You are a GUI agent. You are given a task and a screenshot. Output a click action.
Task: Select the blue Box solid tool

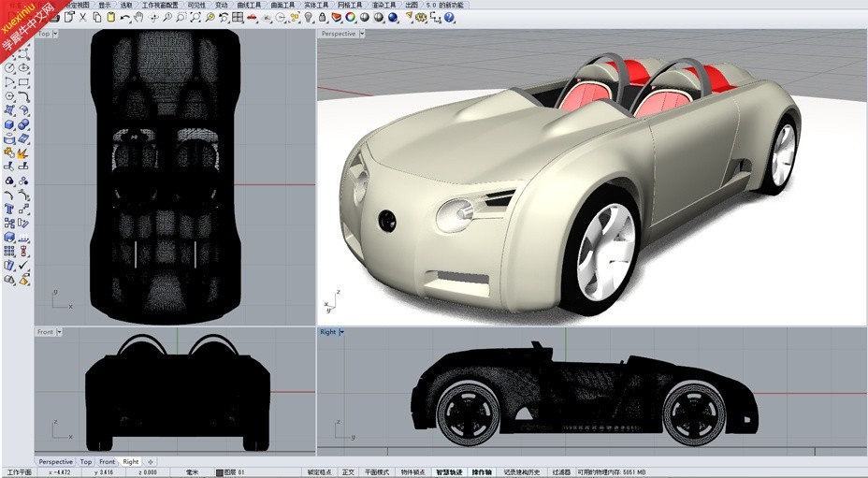9,125
